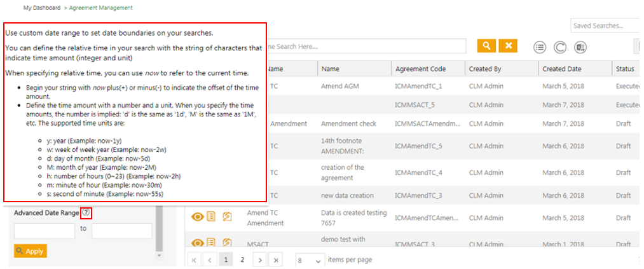The height and width of the screenshot is (269, 644).
Task: Click the filter panel scrollbar down arrow
Action: tap(160, 255)
